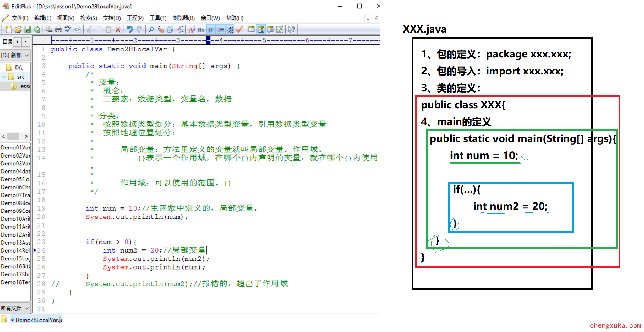Print the document via printer icon
Screen dimensions: 644x332
58,29
